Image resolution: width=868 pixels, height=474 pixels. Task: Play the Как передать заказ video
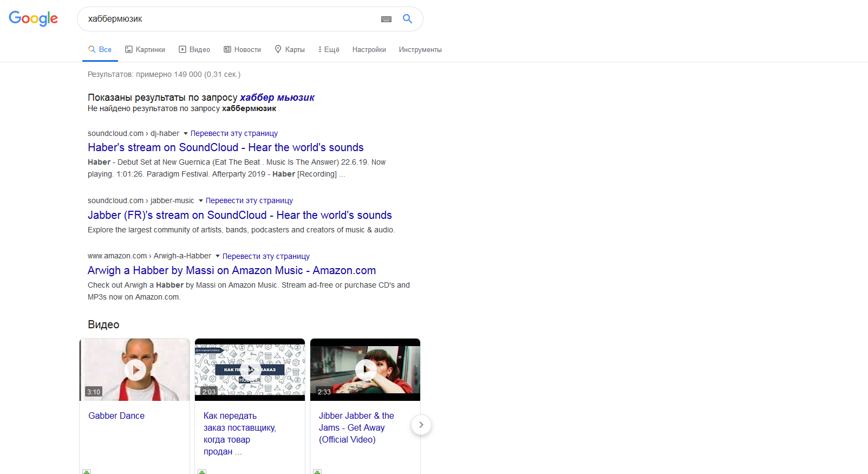point(250,370)
